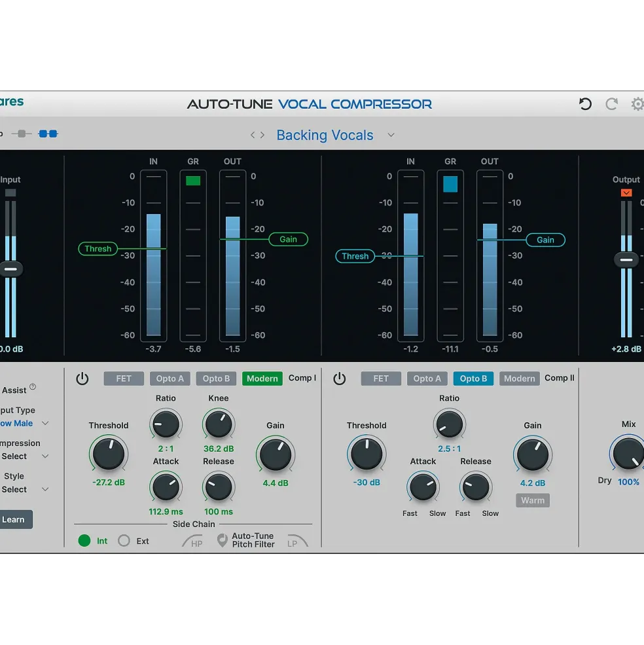Click the 4.4 dB gain value
Screen dimensions: 644x645
(276, 483)
